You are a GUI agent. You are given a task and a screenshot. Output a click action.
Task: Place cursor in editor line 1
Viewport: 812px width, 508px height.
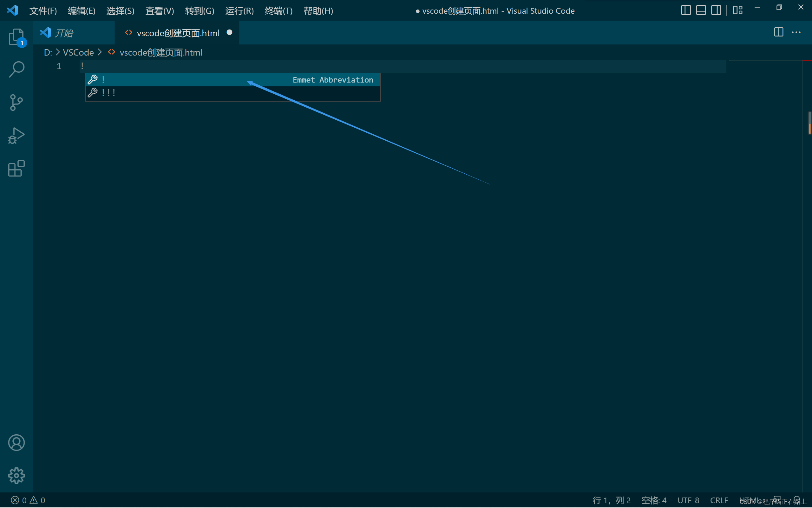click(403, 66)
